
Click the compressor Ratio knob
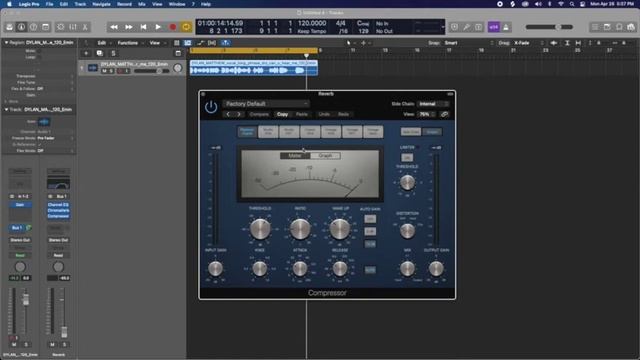coord(300,229)
